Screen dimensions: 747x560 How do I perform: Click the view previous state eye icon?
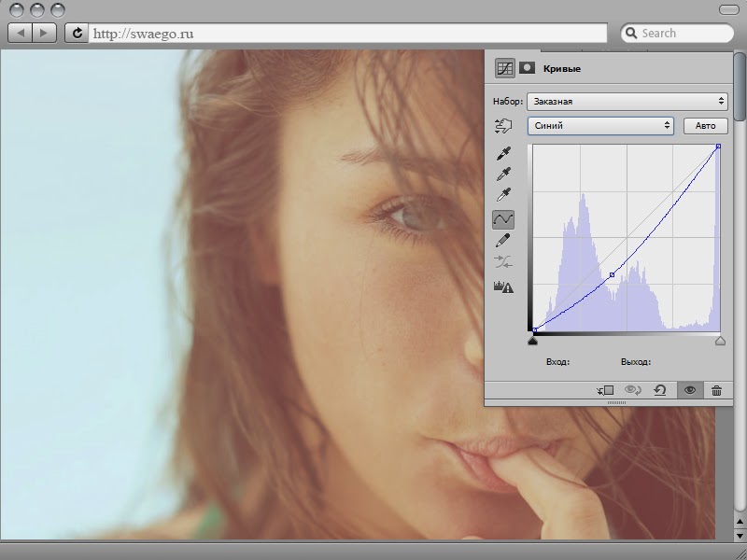(x=633, y=390)
